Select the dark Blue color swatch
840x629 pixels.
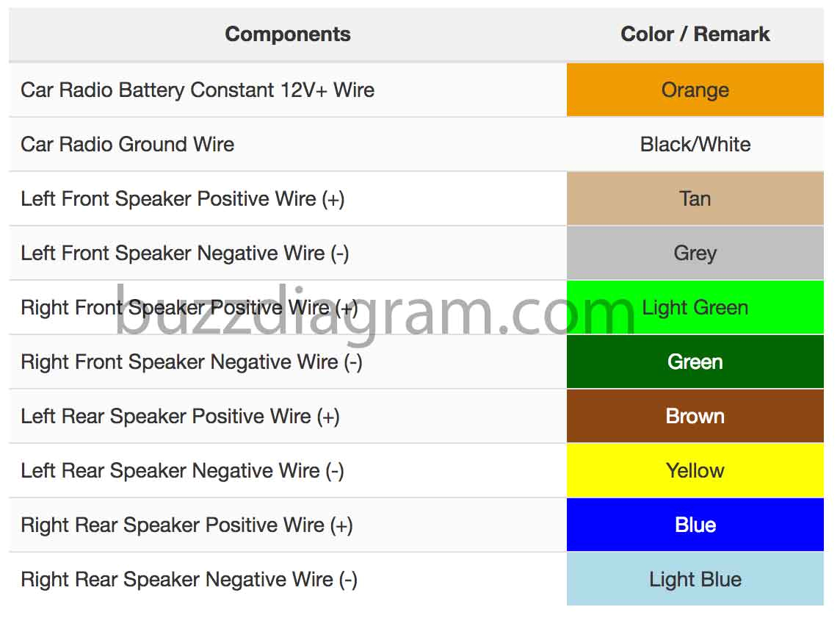tap(695, 525)
